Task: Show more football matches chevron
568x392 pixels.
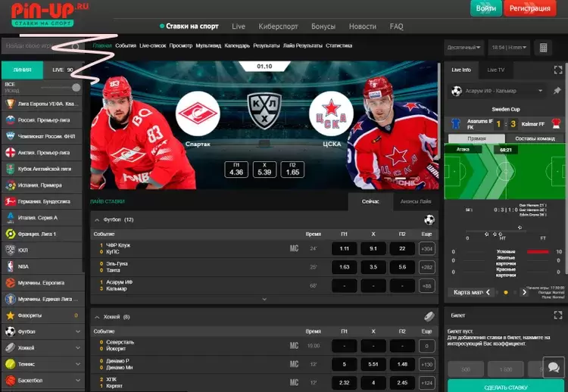Action: click(x=264, y=300)
